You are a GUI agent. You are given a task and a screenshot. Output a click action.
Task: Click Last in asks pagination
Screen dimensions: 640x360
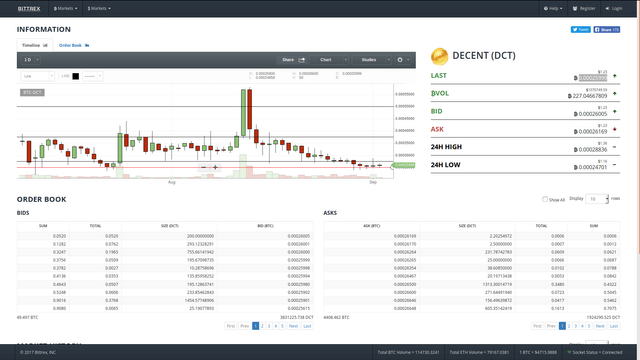(614, 326)
